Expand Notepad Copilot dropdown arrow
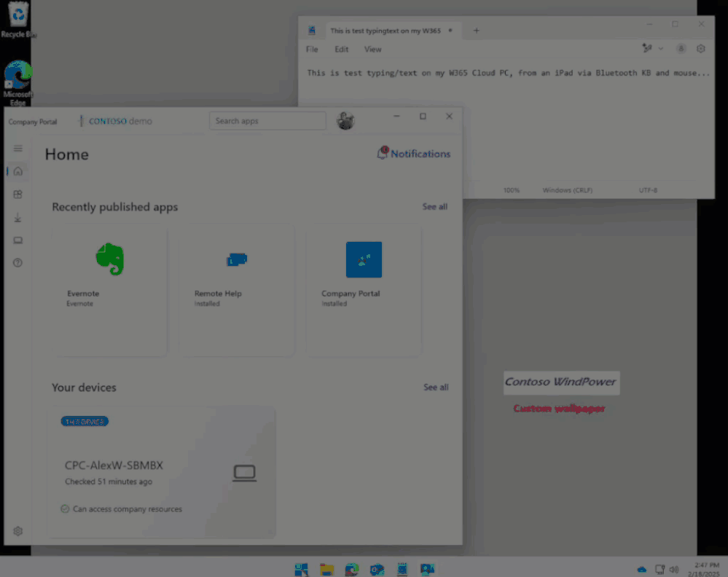 pyautogui.click(x=661, y=48)
